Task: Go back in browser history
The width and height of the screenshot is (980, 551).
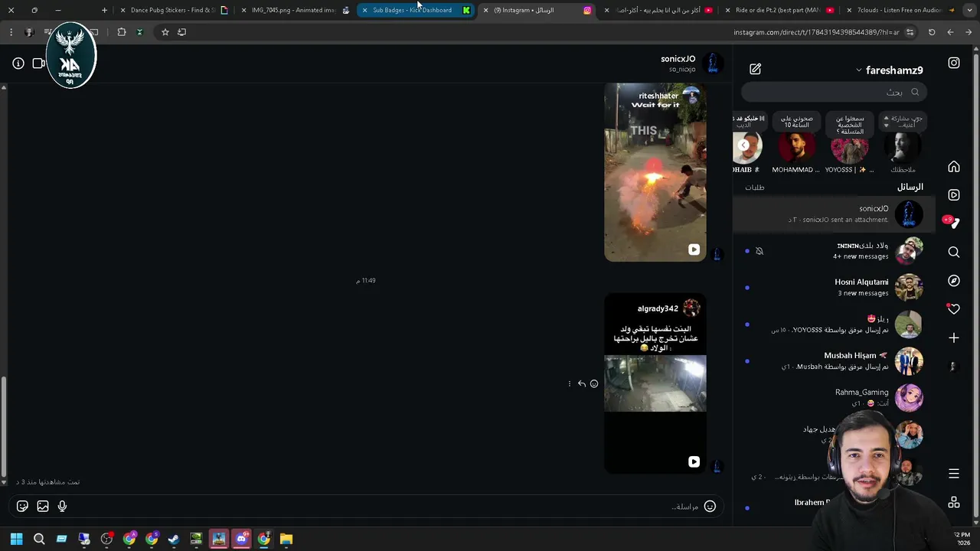Action: pos(950,32)
